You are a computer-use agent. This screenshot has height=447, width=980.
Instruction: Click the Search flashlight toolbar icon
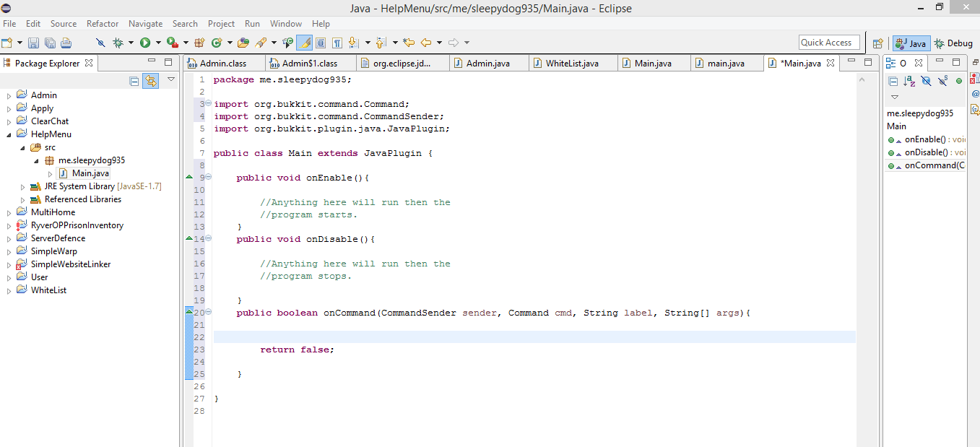click(x=261, y=43)
